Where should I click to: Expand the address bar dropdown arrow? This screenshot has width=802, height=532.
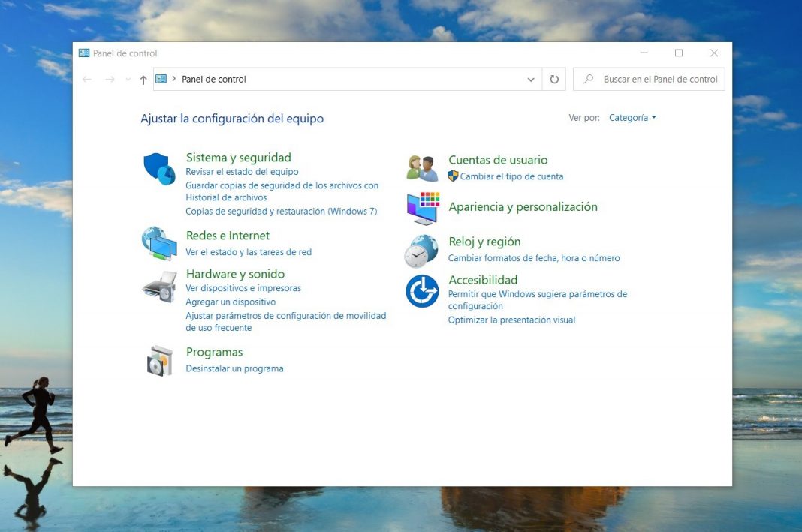tap(531, 79)
